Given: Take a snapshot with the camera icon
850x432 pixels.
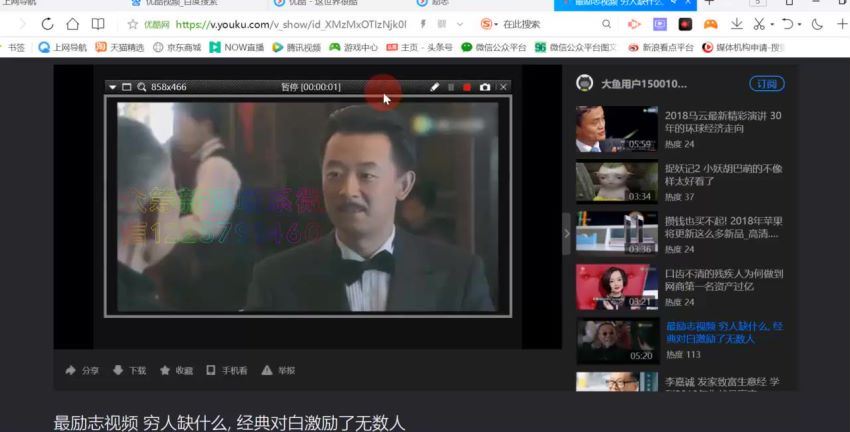Looking at the screenshot, I should coord(485,87).
